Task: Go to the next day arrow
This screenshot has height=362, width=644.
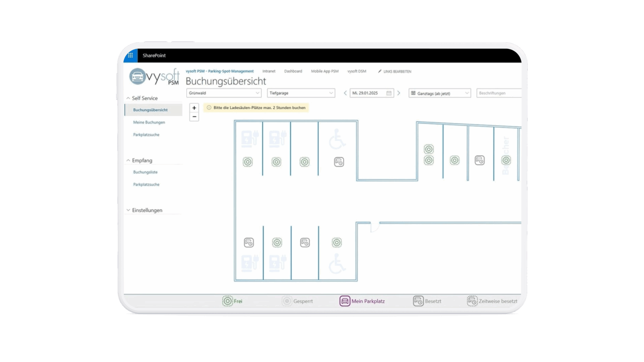Action: 399,93
